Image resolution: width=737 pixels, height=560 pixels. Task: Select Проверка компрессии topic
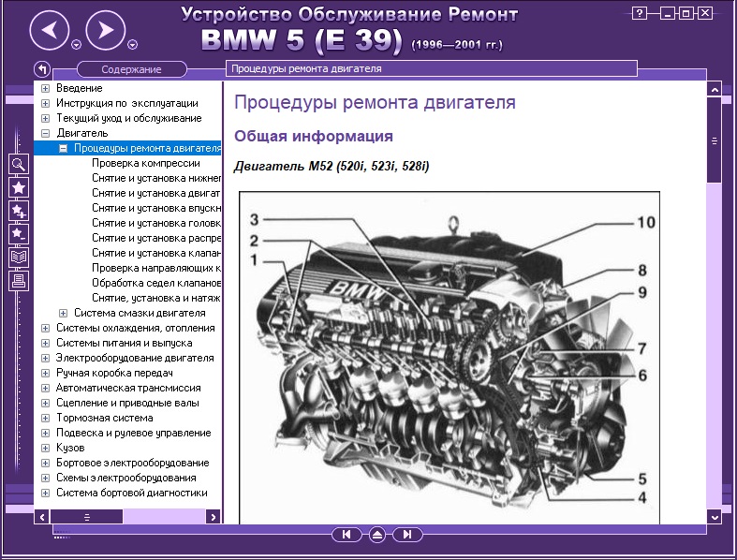pos(146,163)
